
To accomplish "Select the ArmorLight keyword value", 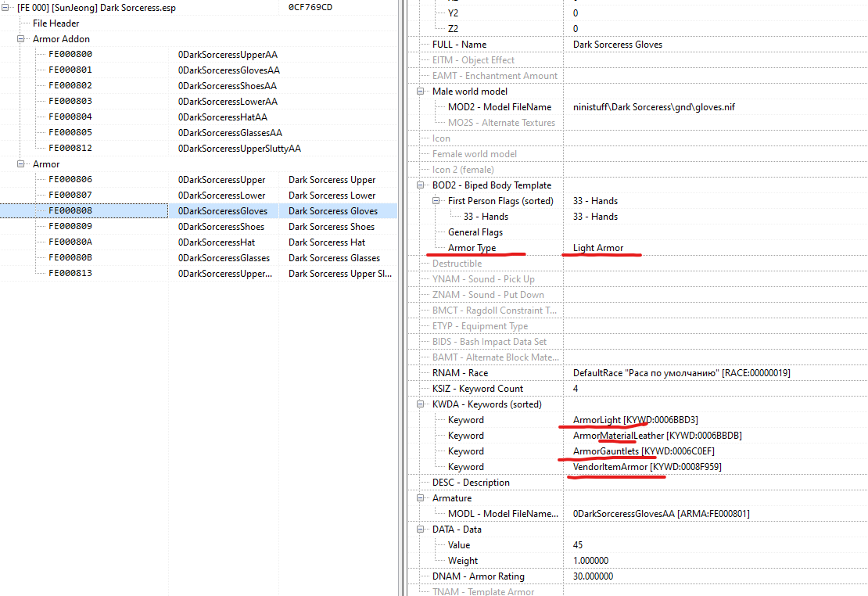I will pyautogui.click(x=636, y=420).
